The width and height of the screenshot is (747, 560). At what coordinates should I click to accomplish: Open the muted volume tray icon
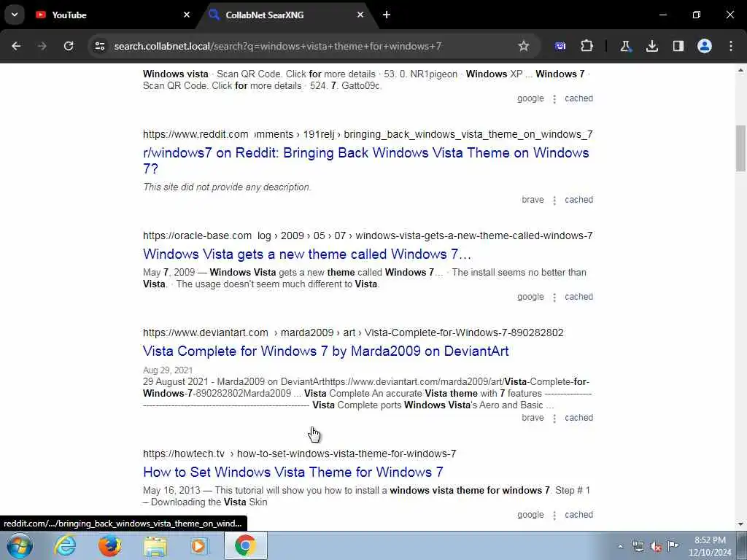click(656, 546)
